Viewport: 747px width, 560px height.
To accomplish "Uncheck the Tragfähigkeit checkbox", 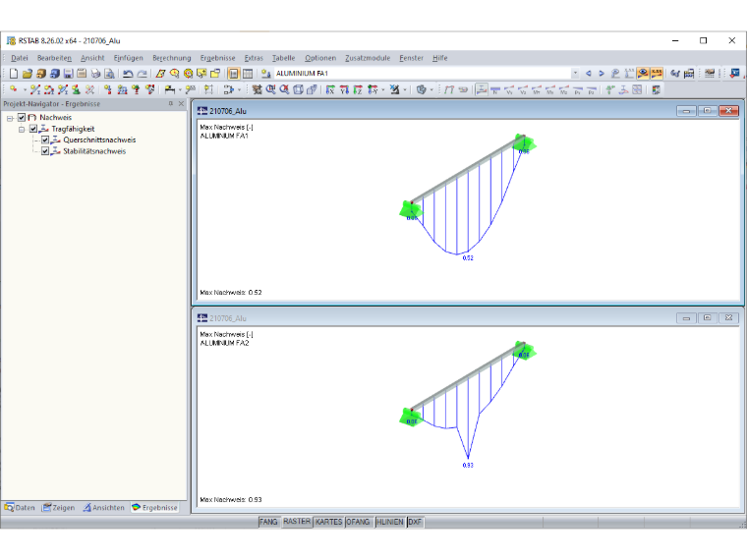I will tap(33, 129).
